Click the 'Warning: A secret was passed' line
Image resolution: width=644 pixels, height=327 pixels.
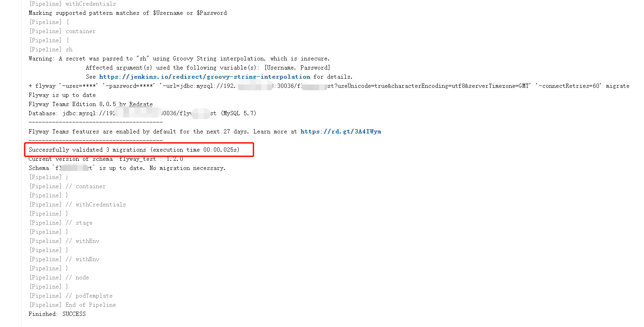(179, 59)
